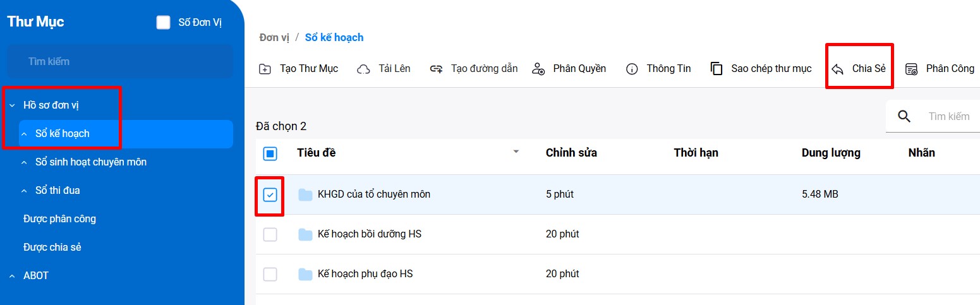Click the Tải Lên cloud upload icon

coord(363,69)
